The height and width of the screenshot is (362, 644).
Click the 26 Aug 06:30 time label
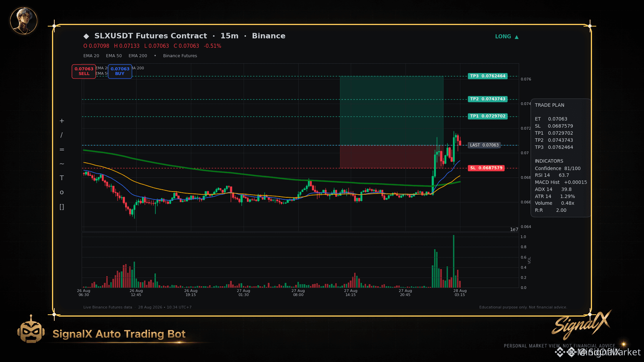click(x=84, y=293)
